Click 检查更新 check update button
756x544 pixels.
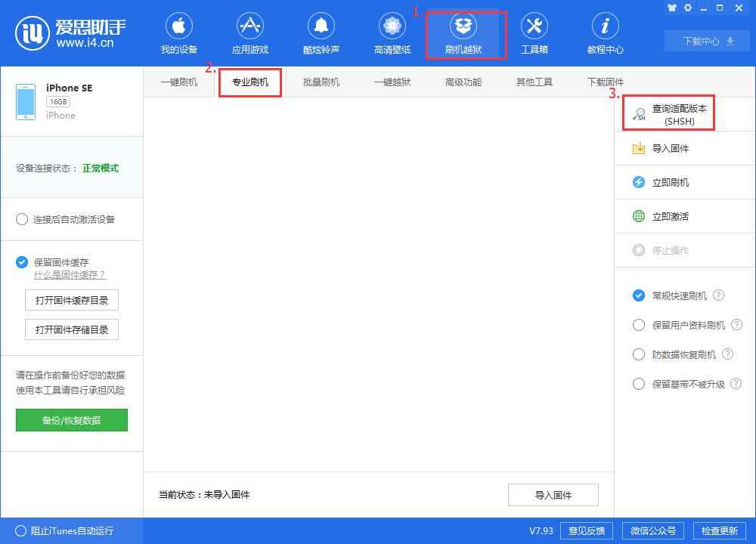[x=720, y=530]
